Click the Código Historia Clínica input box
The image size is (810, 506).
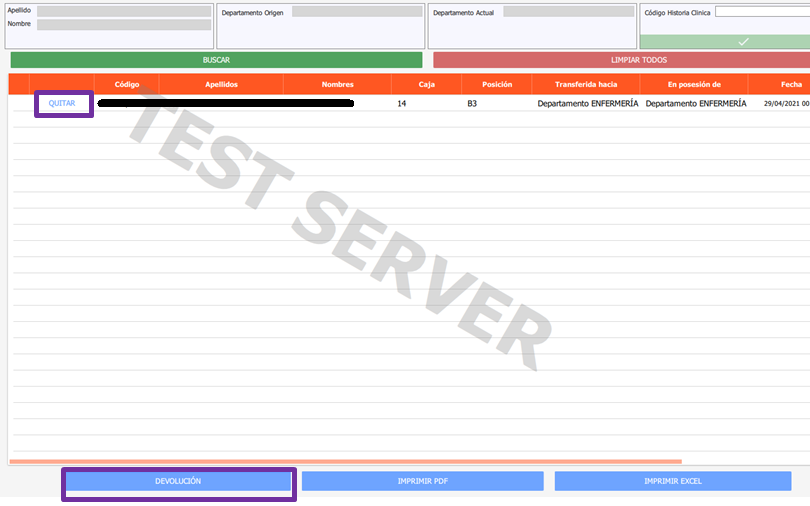(762, 12)
